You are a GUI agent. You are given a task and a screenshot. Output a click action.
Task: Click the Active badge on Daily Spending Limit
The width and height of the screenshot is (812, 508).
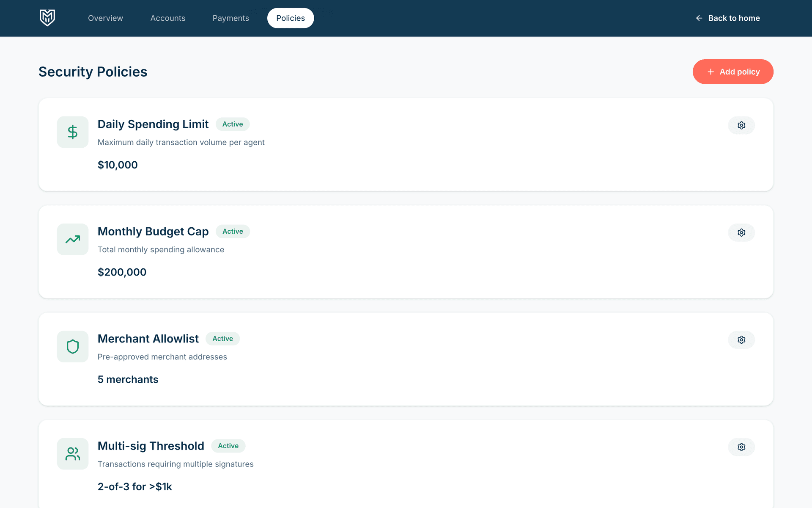[233, 124]
